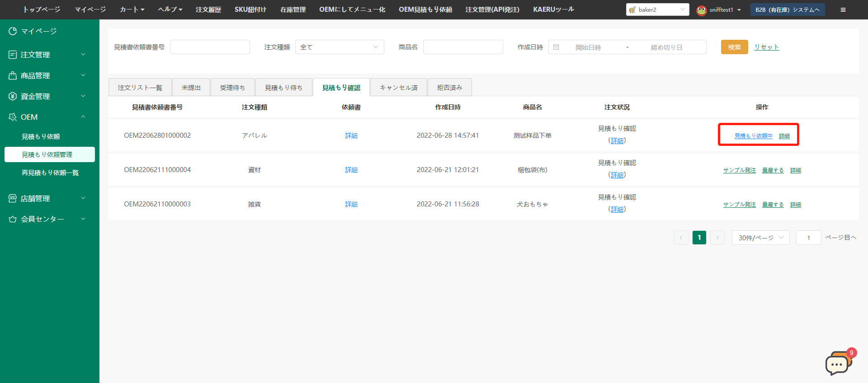Switch to the 見積もり待ち tab
The width and height of the screenshot is (868, 383).
(284, 88)
